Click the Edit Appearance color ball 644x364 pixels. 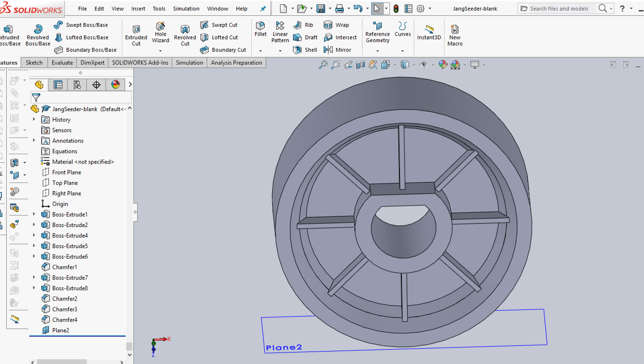(x=443, y=65)
